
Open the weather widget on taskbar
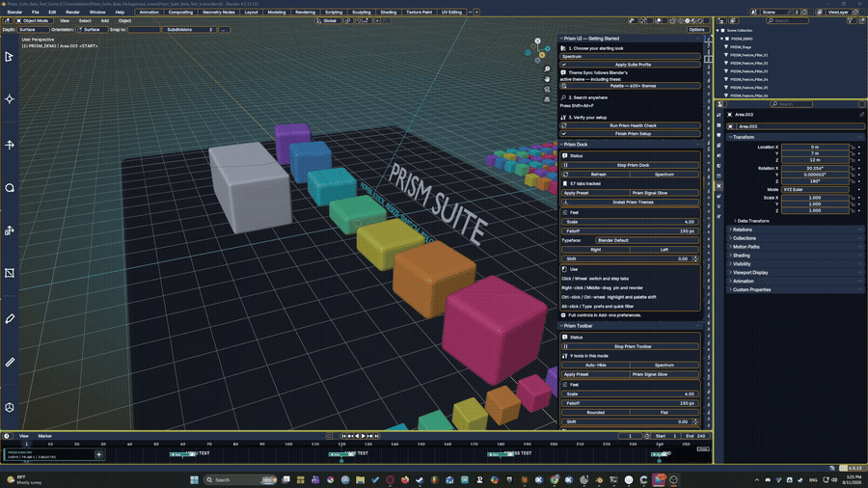coord(22,479)
